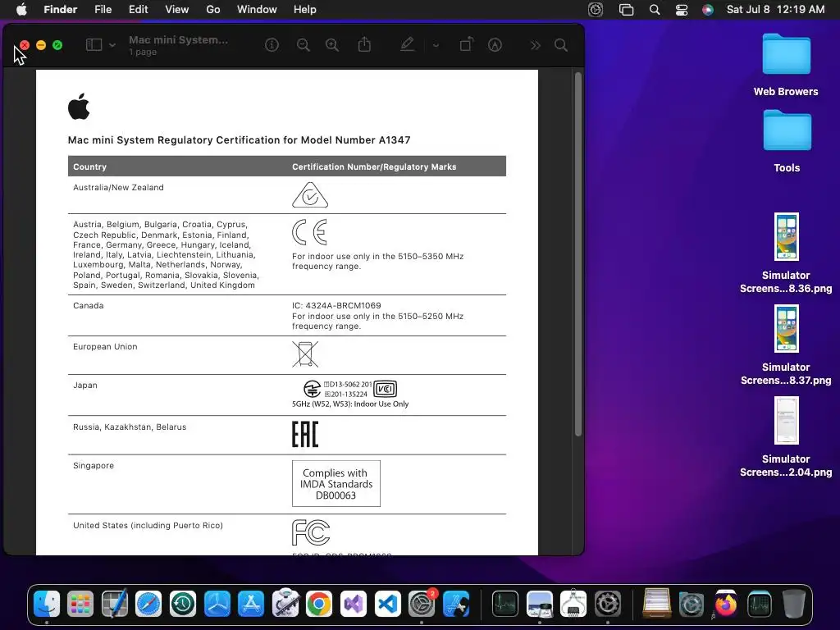This screenshot has width=840, height=630.
Task: Expand the markup highlight options chevron
Action: [436, 46]
